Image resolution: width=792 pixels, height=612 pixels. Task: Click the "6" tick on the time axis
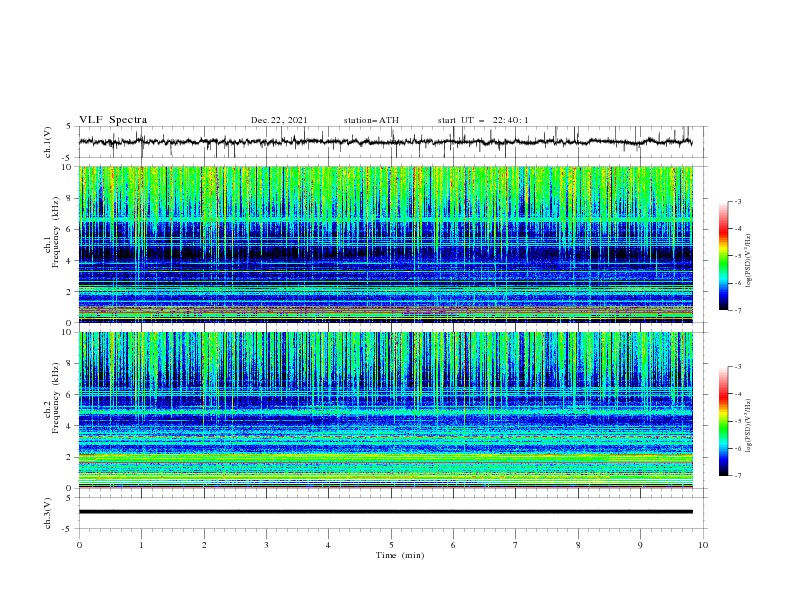pyautogui.click(x=453, y=545)
